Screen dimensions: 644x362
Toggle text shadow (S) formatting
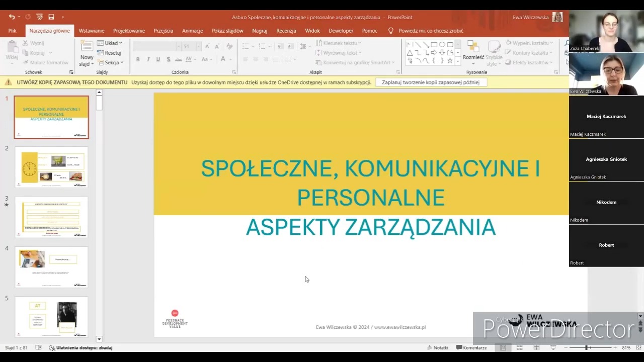(x=168, y=59)
